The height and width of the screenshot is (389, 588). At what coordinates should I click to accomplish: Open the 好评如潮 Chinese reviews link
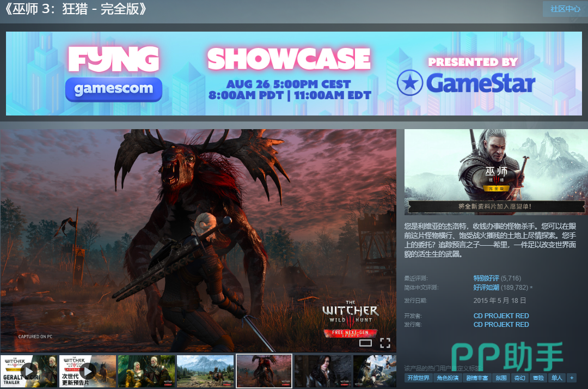486,287
